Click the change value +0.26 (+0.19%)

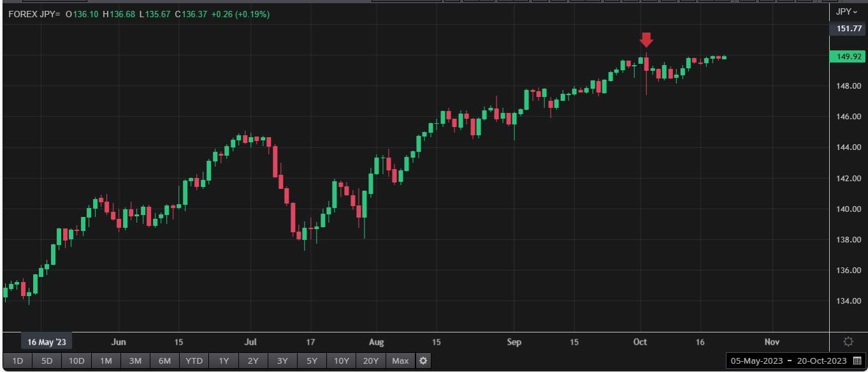tap(240, 14)
